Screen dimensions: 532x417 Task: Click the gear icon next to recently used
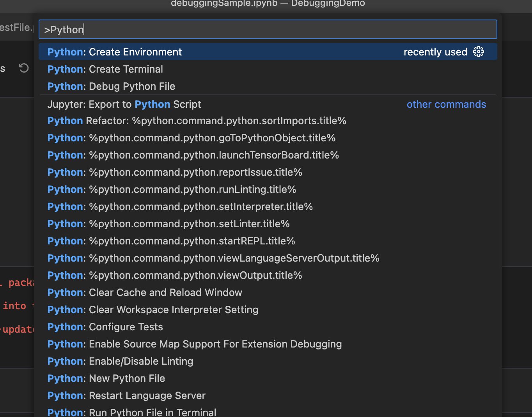(x=479, y=52)
